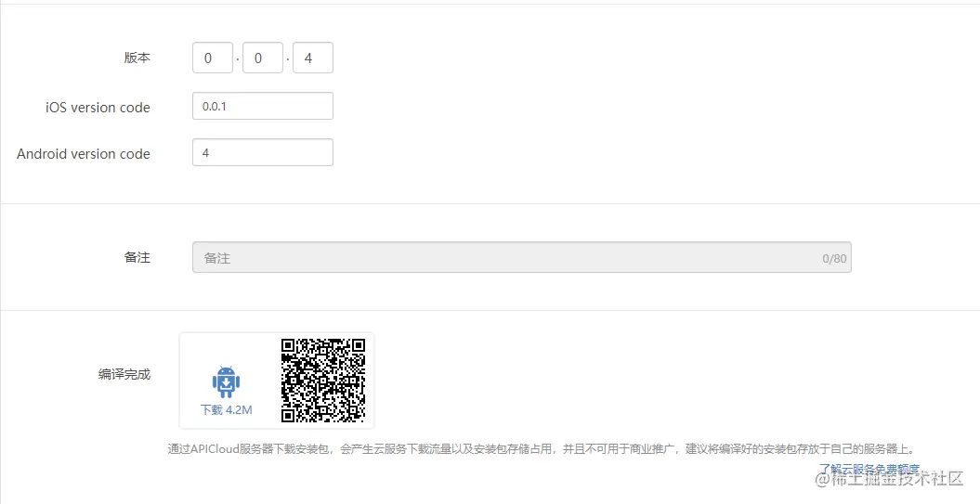Focus the iOS version code field

[263, 106]
